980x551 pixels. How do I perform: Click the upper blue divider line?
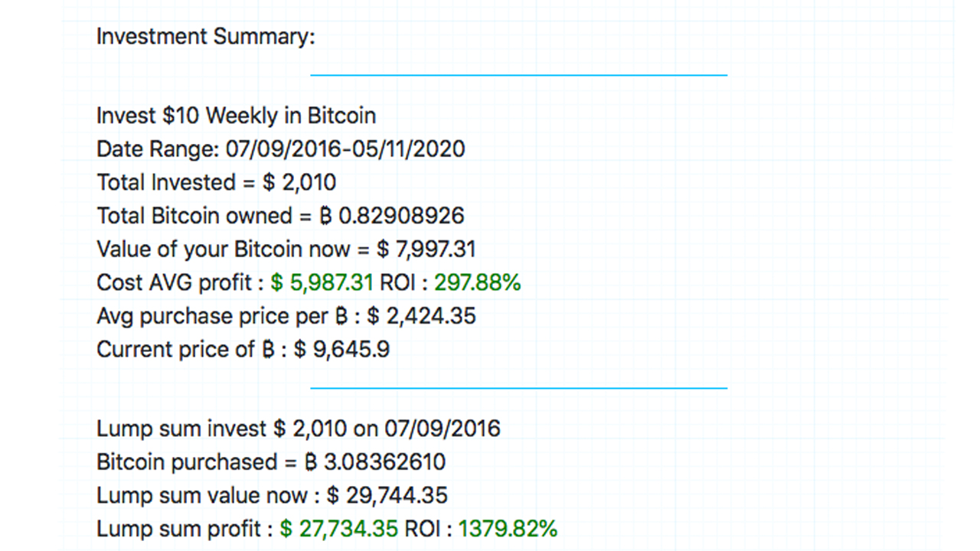coord(518,75)
